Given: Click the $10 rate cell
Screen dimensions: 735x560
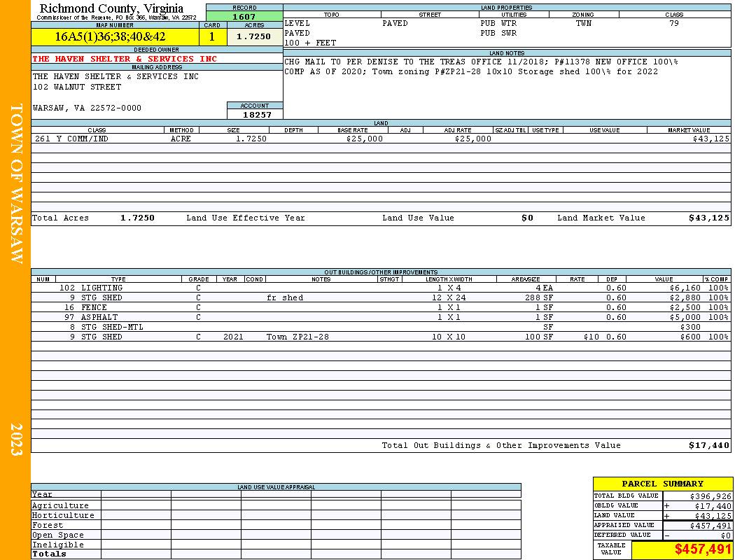Looking at the screenshot, I should (x=591, y=337).
